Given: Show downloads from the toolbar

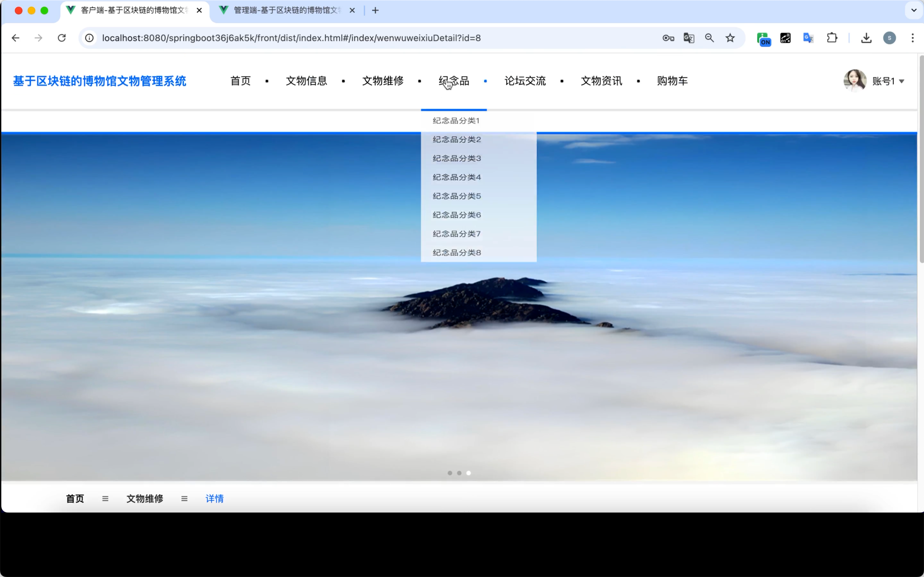Looking at the screenshot, I should (x=866, y=38).
